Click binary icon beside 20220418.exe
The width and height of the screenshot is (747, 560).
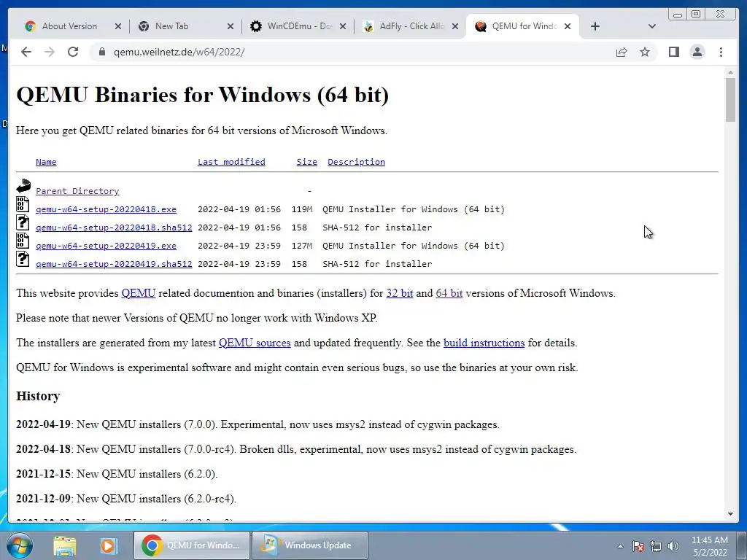click(x=23, y=204)
